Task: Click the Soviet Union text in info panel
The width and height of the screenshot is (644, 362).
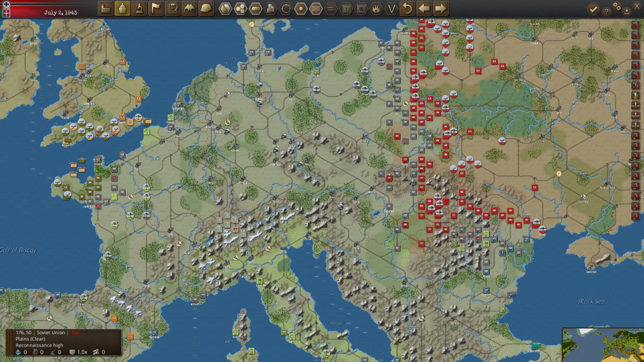Action: point(51,333)
